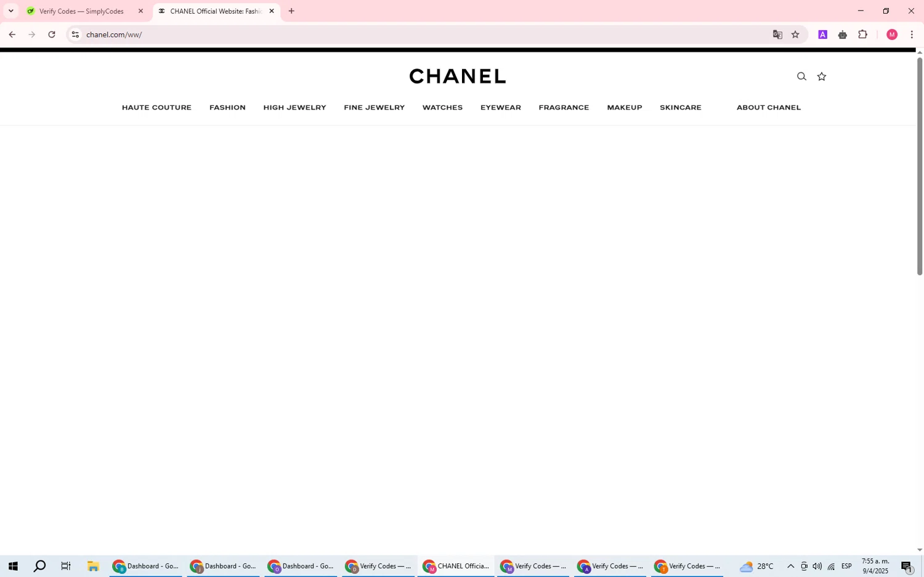Reload the current page
Screen dimensions: 924x577
pyautogui.click(x=52, y=34)
